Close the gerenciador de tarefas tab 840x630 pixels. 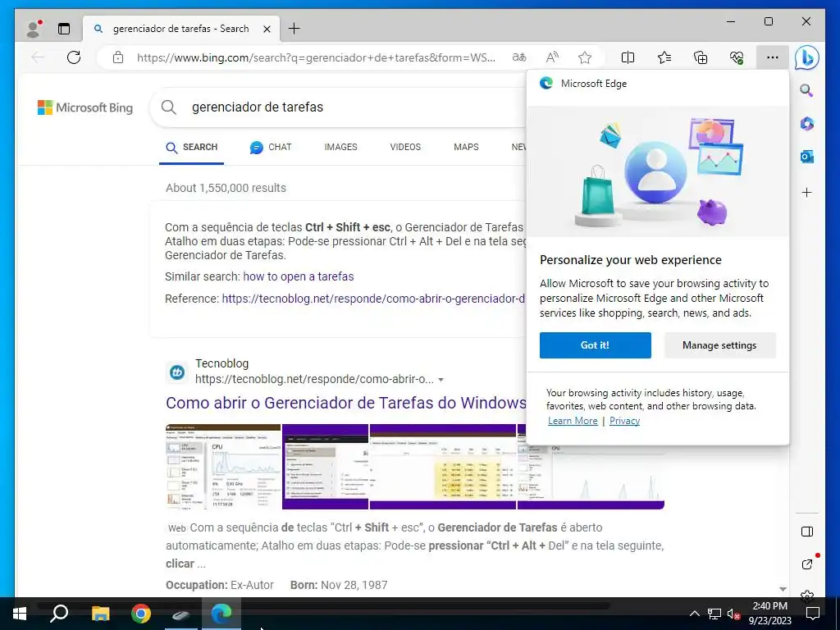(x=267, y=29)
